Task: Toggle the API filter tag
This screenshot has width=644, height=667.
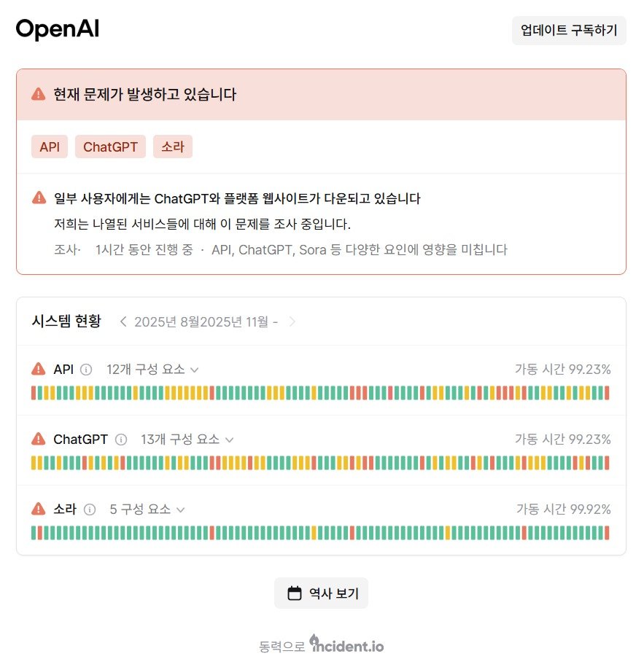Action: (49, 147)
